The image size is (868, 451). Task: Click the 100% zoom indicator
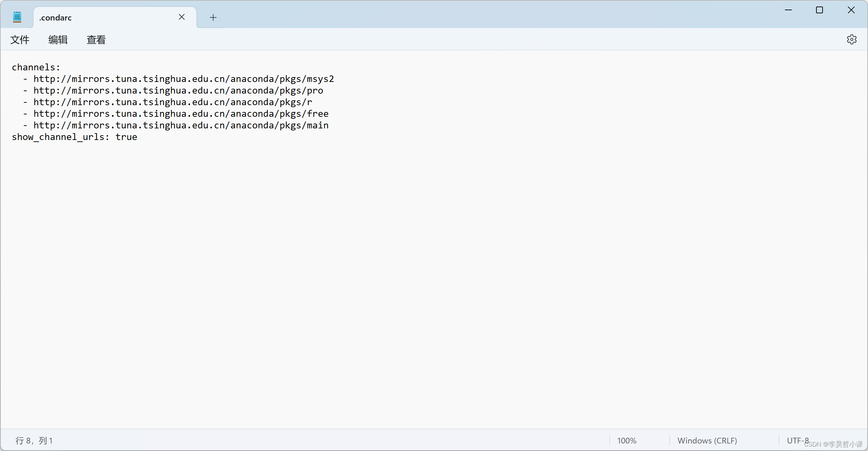[x=626, y=440]
